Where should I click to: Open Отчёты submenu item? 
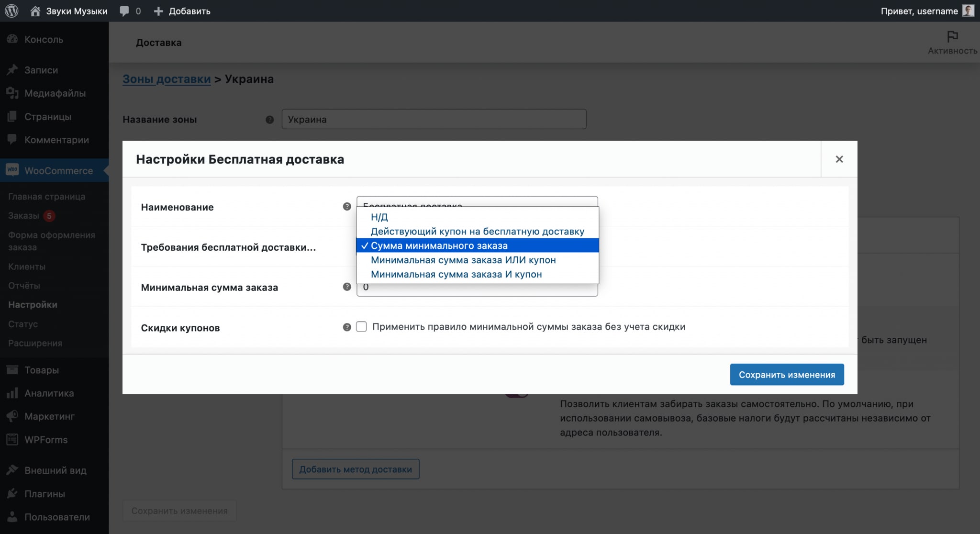click(x=24, y=286)
